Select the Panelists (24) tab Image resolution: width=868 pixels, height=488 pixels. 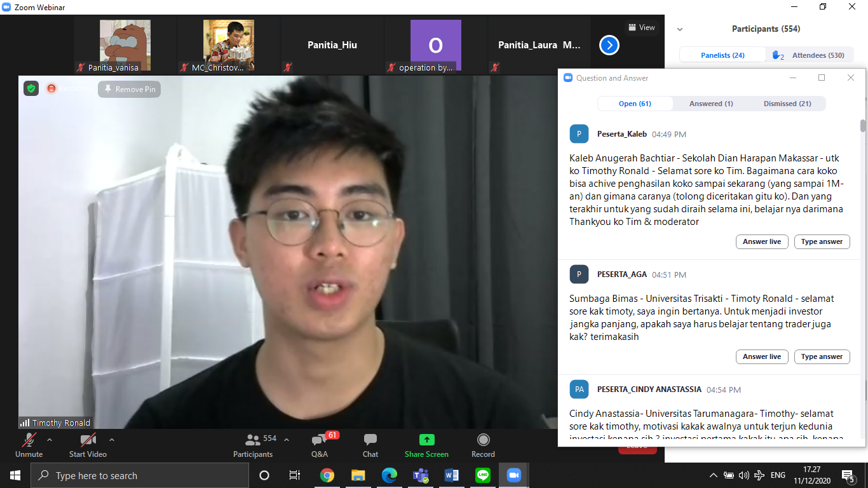722,55
